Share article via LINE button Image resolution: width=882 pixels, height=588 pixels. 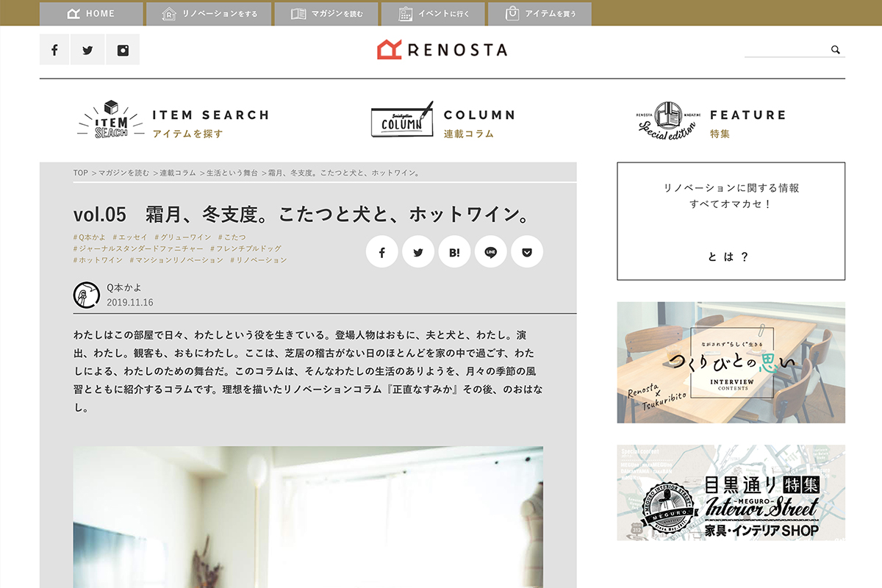click(x=491, y=252)
